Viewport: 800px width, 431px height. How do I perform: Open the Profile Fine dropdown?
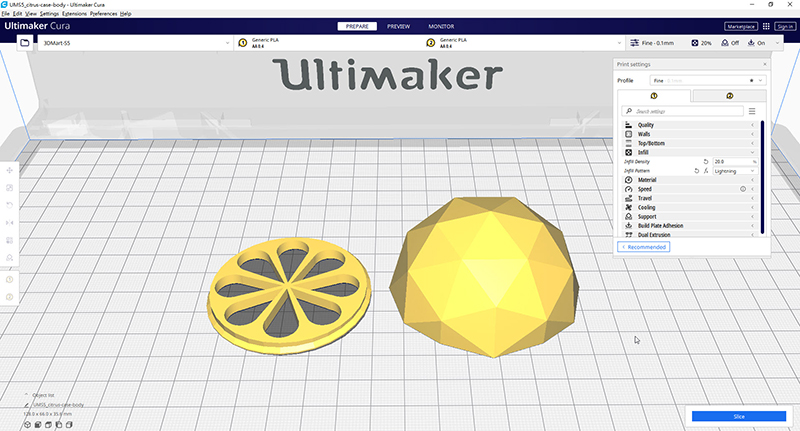[x=707, y=81]
